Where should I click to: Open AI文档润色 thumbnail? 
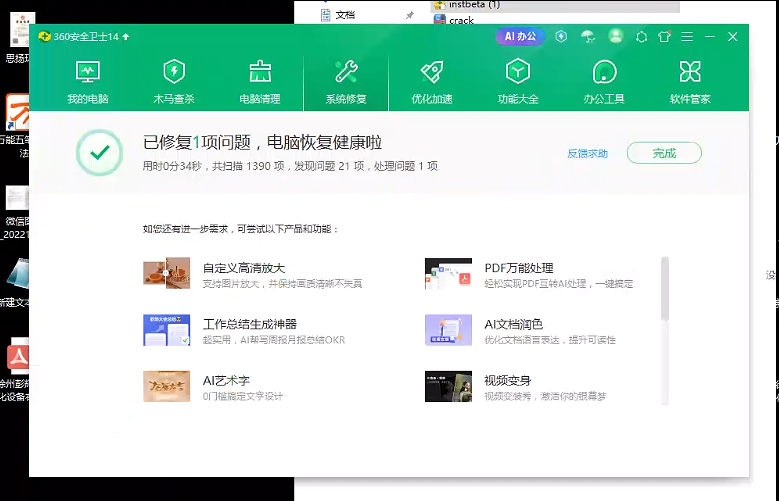[x=448, y=330]
